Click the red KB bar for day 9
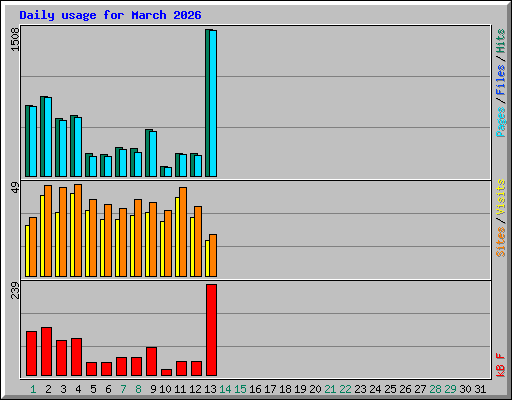The height and width of the screenshot is (400, 512). click(151, 362)
